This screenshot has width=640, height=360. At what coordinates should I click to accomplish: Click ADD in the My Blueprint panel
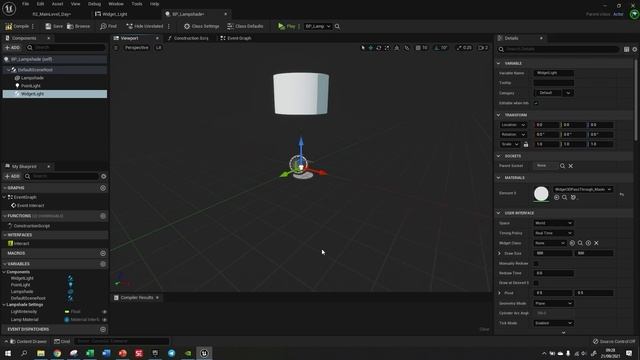point(12,176)
